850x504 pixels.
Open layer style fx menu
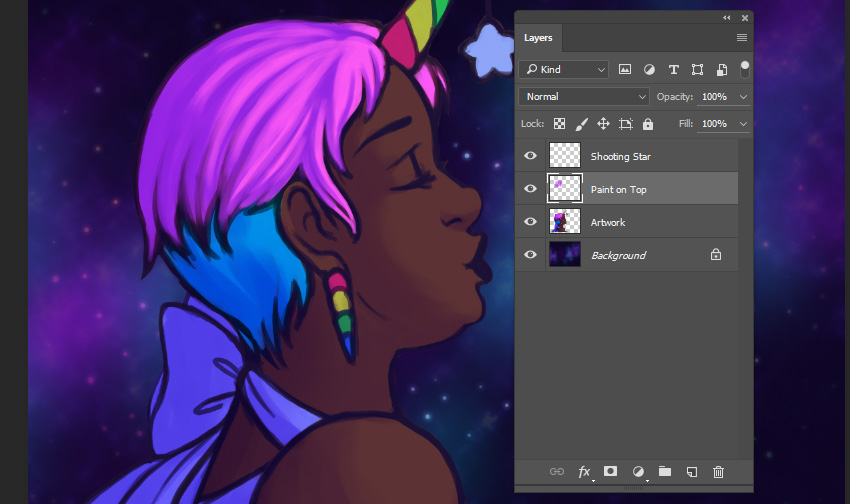click(x=584, y=472)
